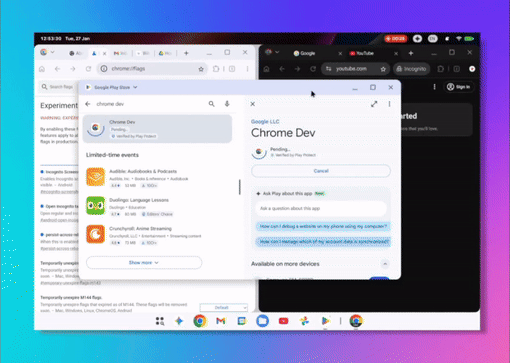Close the Chrome Dev details panel
The image size is (510, 363).
pos(253,104)
